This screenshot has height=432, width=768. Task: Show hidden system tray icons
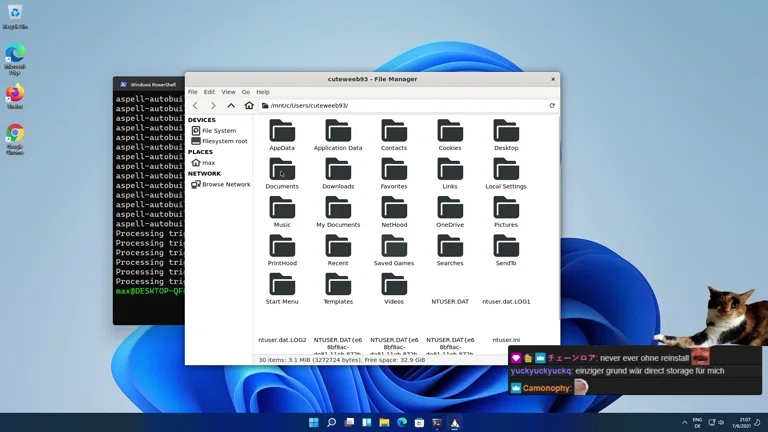(x=684, y=422)
